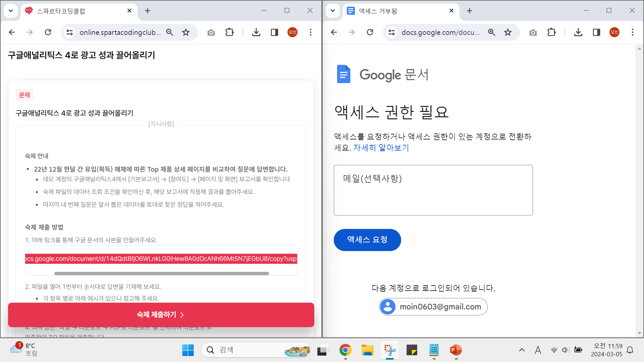Open the volume speaker tray icon
The width and height of the screenshot is (644, 362).
pyautogui.click(x=566, y=350)
